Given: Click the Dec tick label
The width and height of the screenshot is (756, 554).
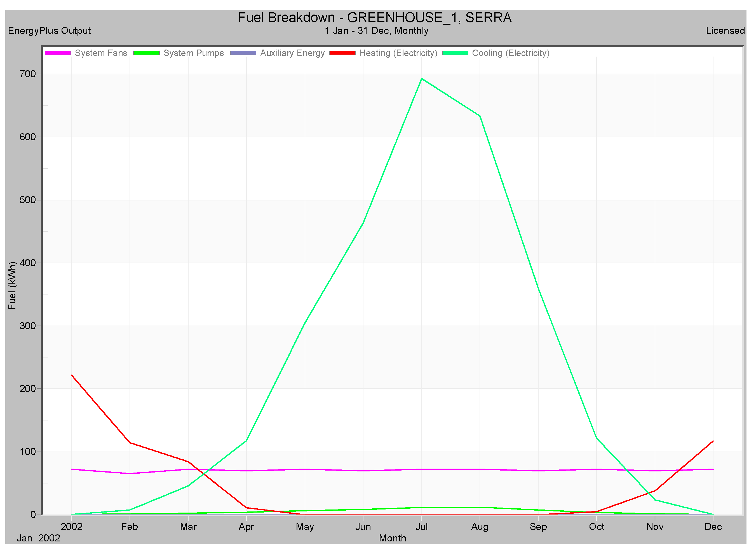Looking at the screenshot, I should point(713,527).
